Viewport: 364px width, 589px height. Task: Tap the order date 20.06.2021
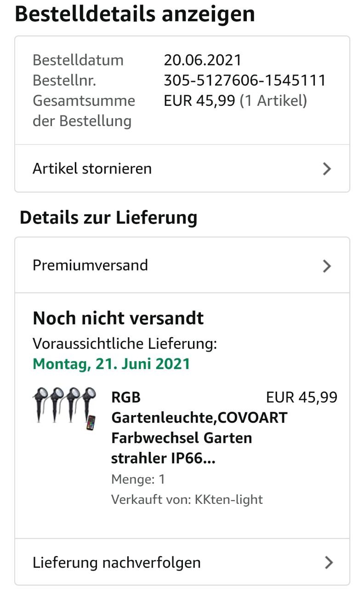click(x=202, y=60)
